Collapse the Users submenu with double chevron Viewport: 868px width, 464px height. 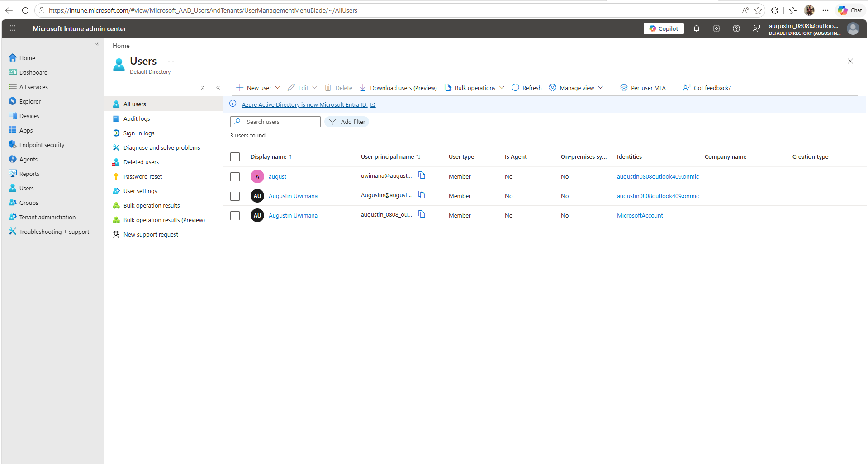tap(218, 88)
